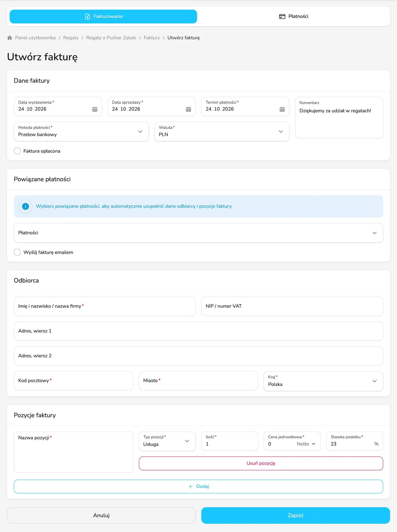Open the calendar for Termin płatności

point(282,109)
